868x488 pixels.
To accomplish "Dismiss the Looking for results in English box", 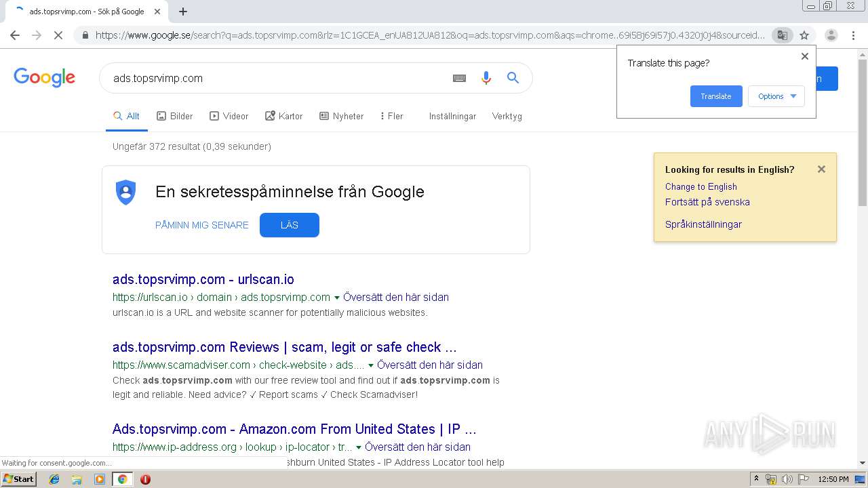I will click(x=821, y=169).
